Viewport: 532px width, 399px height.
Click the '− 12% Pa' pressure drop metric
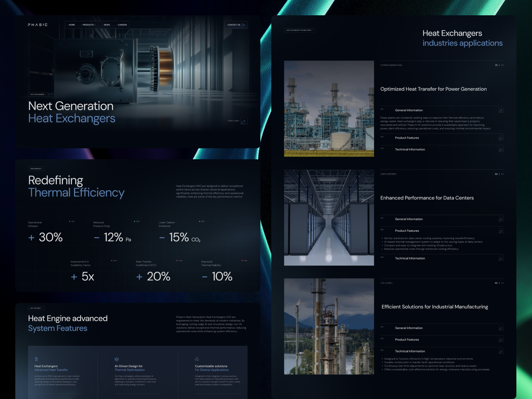[112, 237]
